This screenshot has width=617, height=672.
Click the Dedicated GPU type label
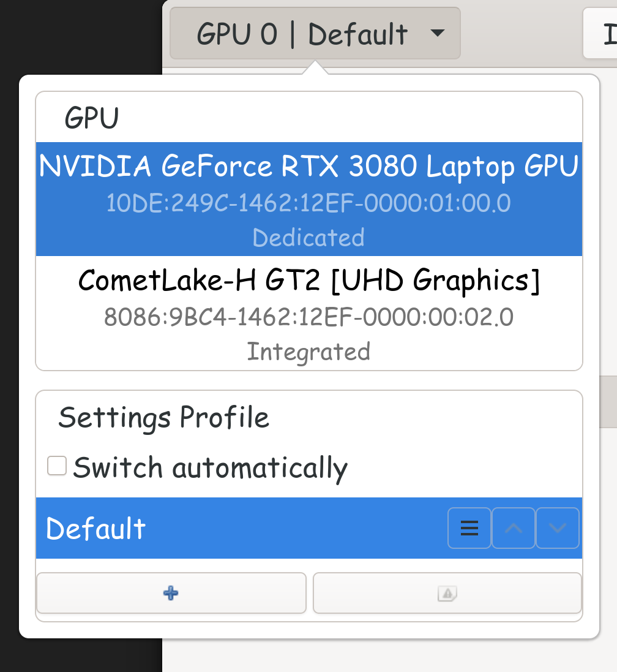pyautogui.click(x=308, y=238)
